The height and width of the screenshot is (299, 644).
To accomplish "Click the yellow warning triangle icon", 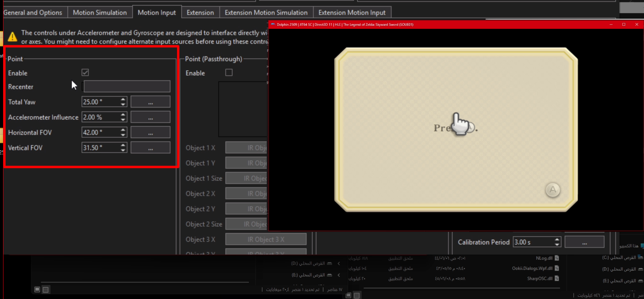I will pyautogui.click(x=12, y=36).
